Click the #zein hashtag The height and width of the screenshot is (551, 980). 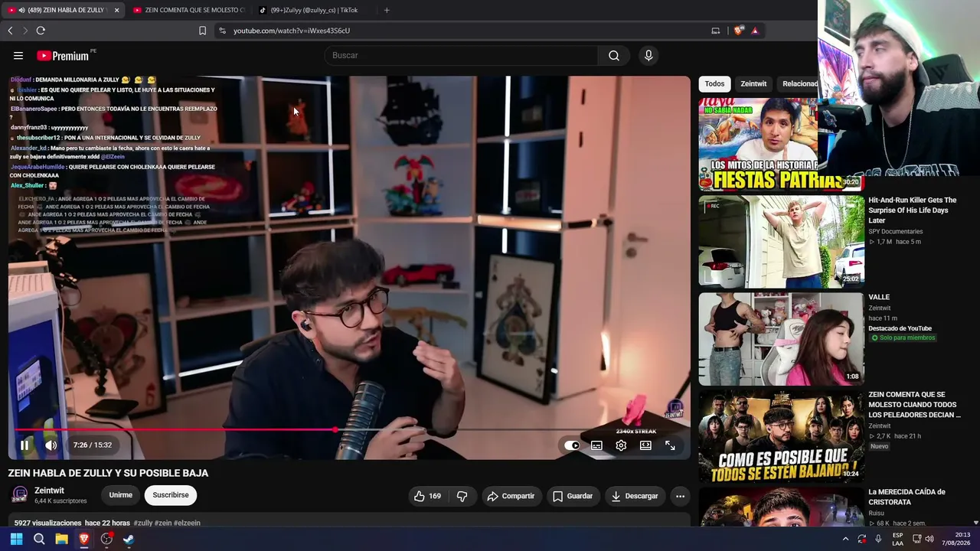[x=163, y=523]
